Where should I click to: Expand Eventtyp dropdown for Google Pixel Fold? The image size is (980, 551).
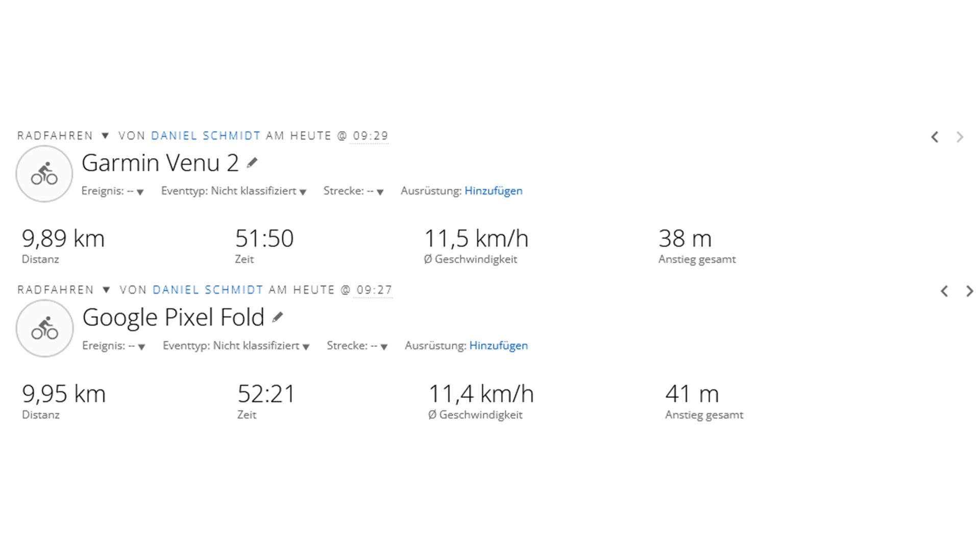point(306,347)
